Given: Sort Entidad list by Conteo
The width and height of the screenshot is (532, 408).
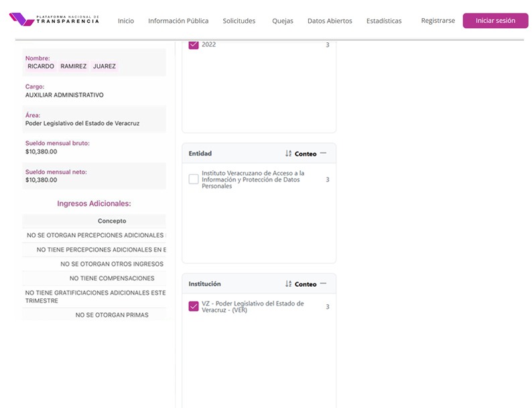Looking at the screenshot, I should click(306, 154).
